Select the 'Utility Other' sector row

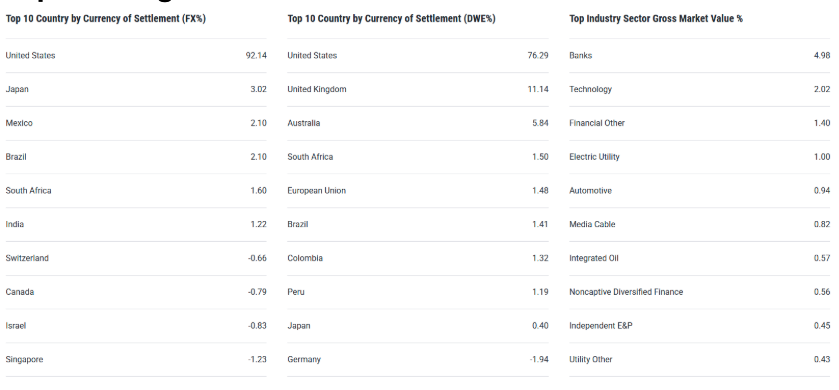(x=591, y=360)
